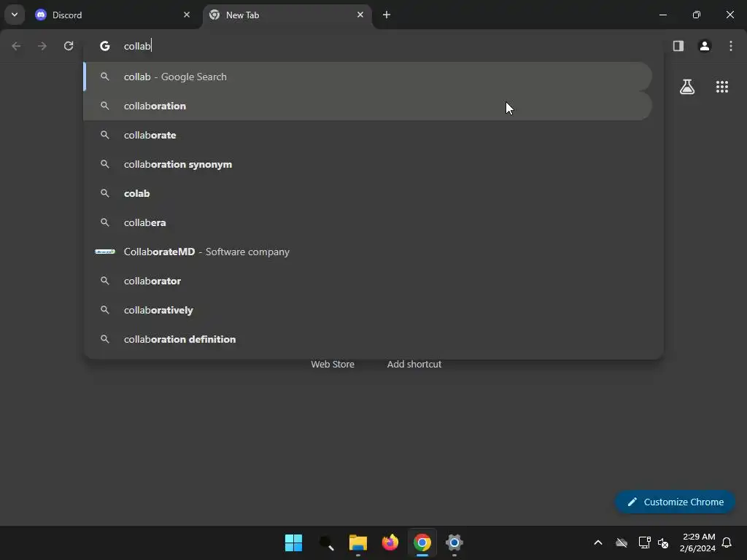This screenshot has width=747, height=560.
Task: Open the Chrome three-dot menu
Action: (731, 46)
